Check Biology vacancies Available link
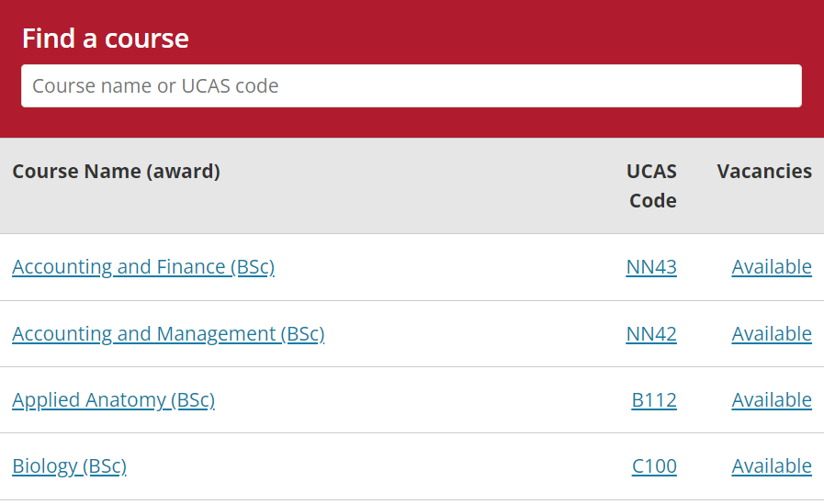The image size is (824, 504). tap(772, 466)
